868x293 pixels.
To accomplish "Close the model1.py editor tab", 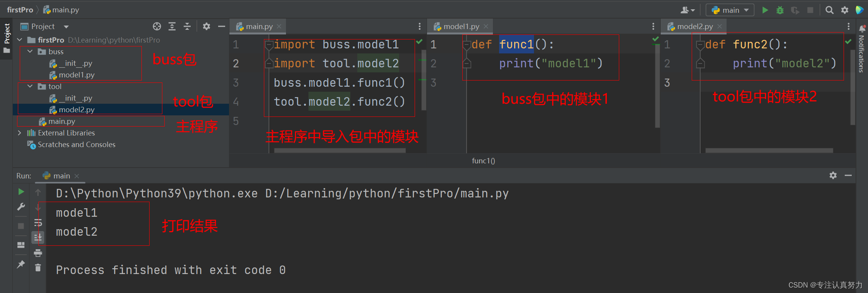I will tap(486, 26).
